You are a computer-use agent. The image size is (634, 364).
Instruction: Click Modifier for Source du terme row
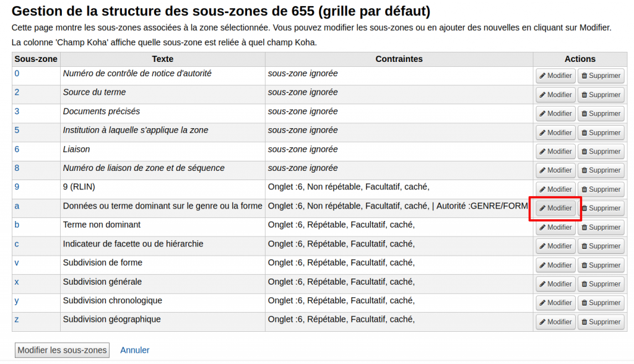(555, 95)
